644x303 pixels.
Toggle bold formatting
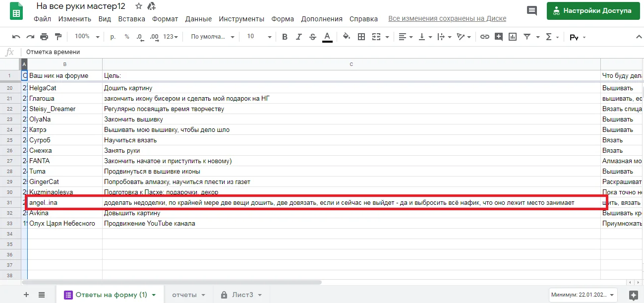pos(285,37)
